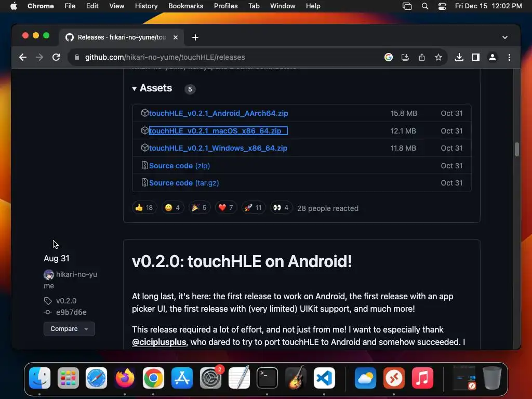
Task: Open the Edit menu
Action: 92,6
